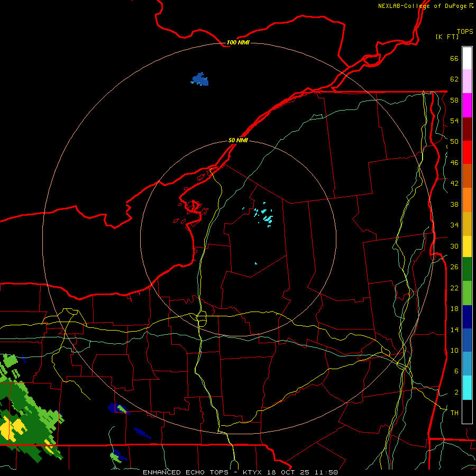
Task: Click the NEXLAB-College of DuPage credit text
Action: [x=426, y=6]
